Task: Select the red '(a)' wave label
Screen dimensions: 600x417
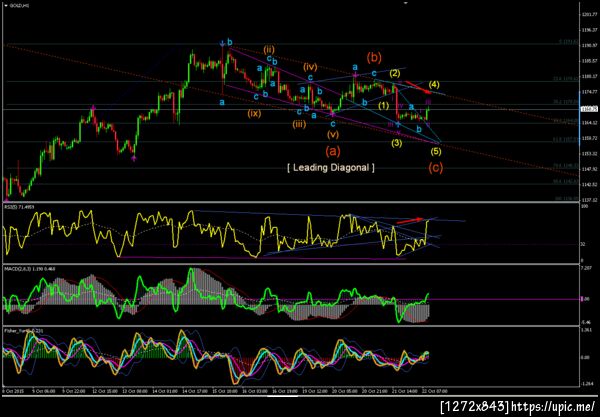Action: 333,151
